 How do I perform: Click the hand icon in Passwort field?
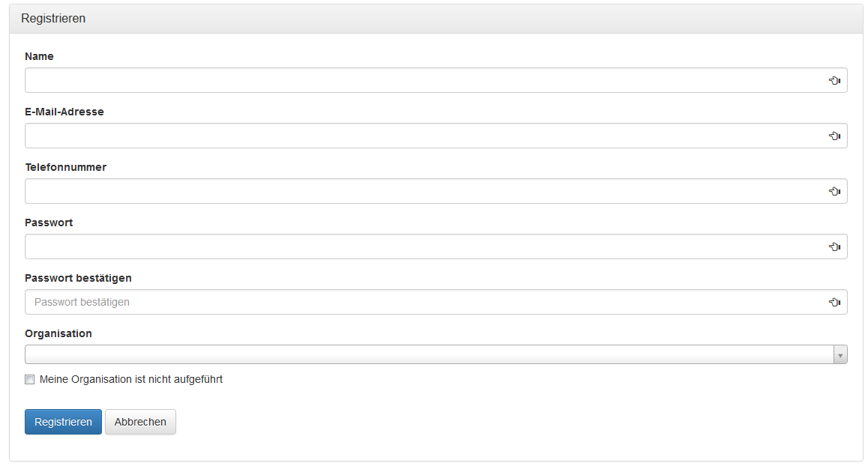coord(834,246)
